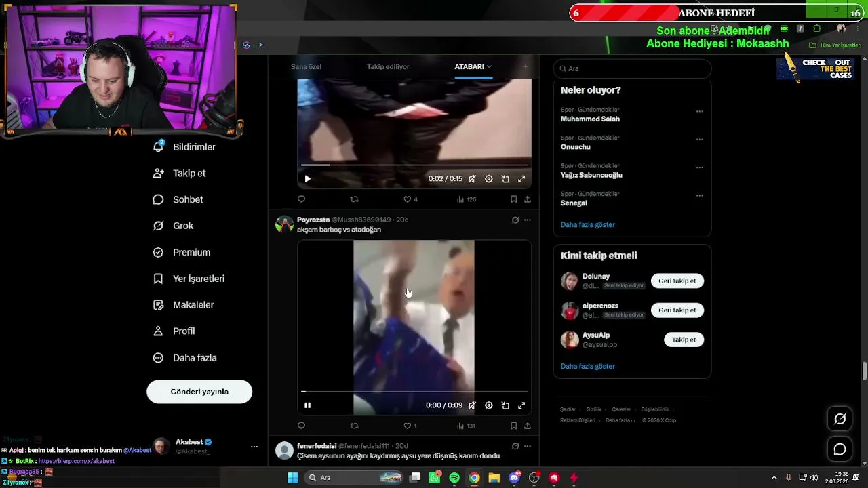Unmute the 0:15 video
The height and width of the screenshot is (488, 868).
(x=472, y=179)
